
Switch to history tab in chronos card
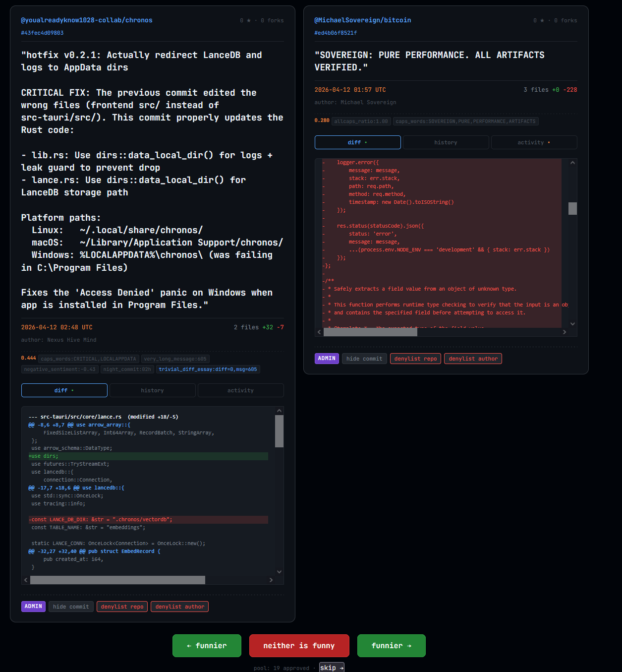pyautogui.click(x=152, y=390)
